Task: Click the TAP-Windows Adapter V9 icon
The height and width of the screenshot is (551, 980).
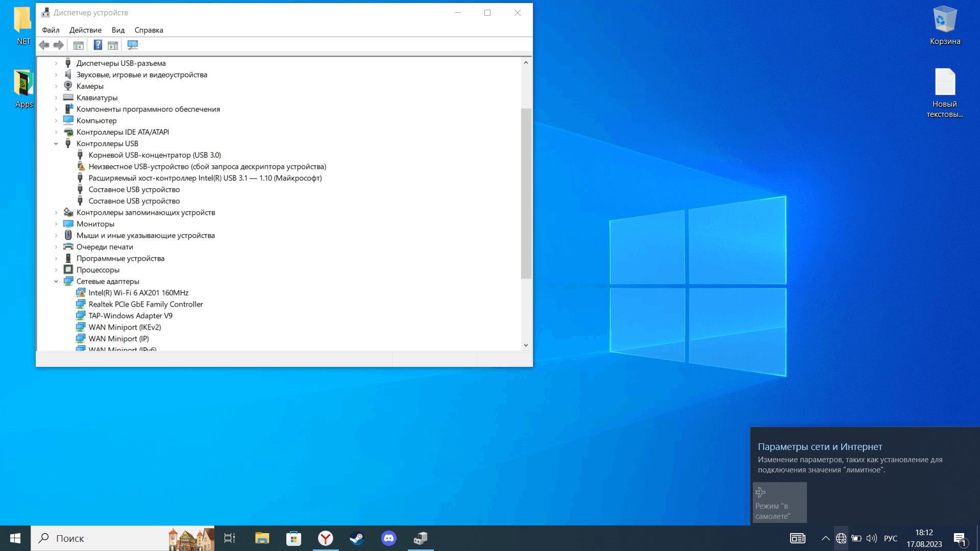Action: (x=81, y=316)
